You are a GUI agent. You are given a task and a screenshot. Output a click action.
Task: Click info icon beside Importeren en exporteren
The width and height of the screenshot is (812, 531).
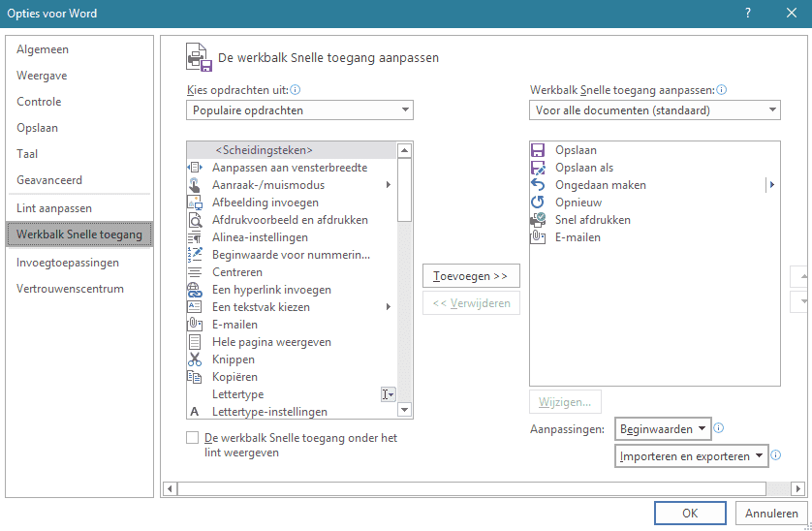[775, 454]
